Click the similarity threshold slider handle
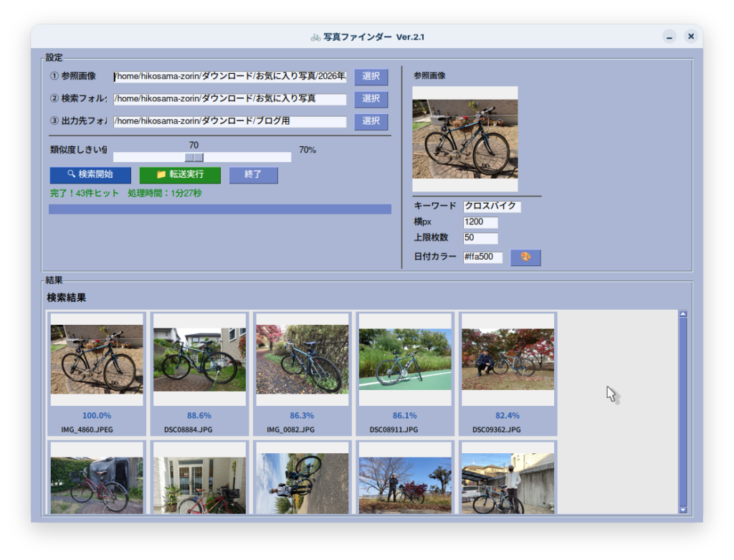 click(194, 157)
